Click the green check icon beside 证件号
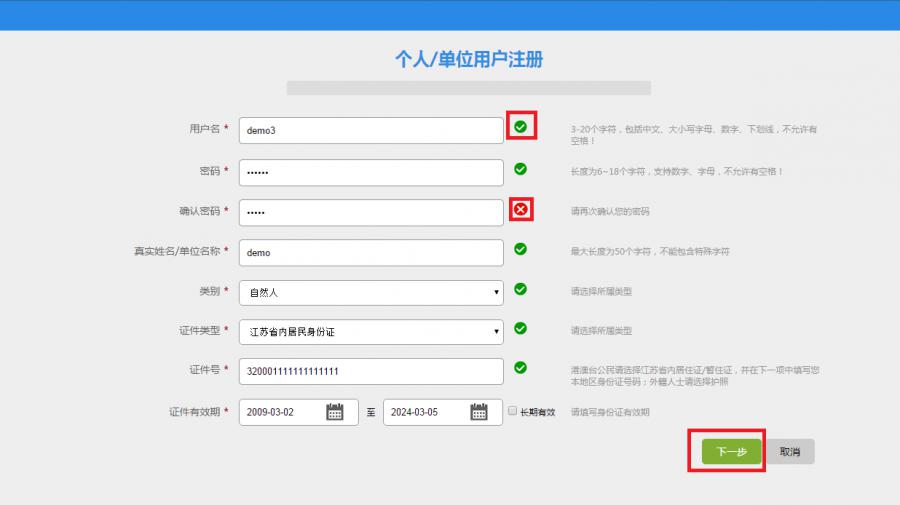900x505 pixels. pos(521,368)
